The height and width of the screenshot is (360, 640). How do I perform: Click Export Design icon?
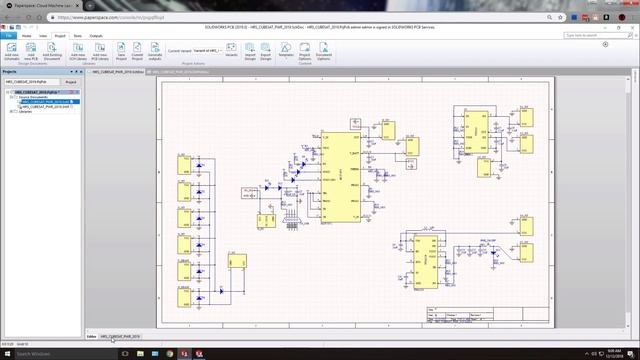pos(266,51)
